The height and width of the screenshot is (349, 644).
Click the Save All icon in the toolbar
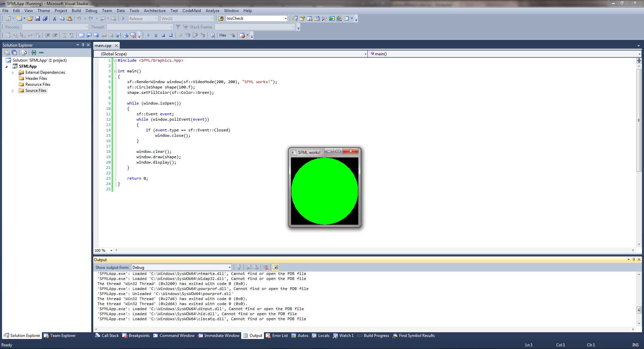(45, 18)
